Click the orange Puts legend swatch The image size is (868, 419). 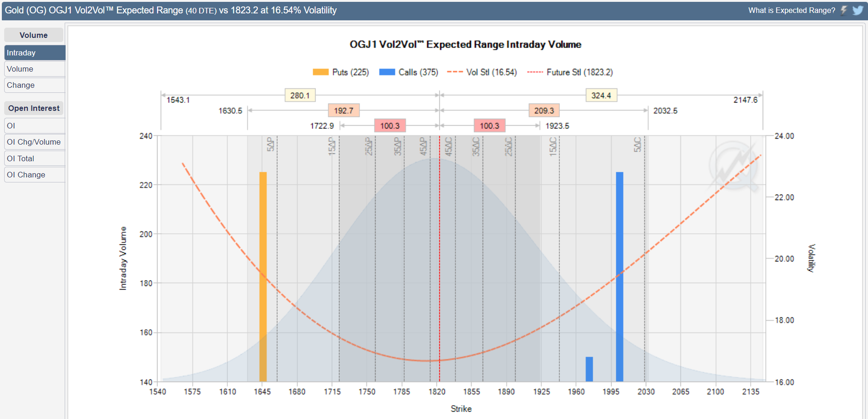tap(321, 72)
